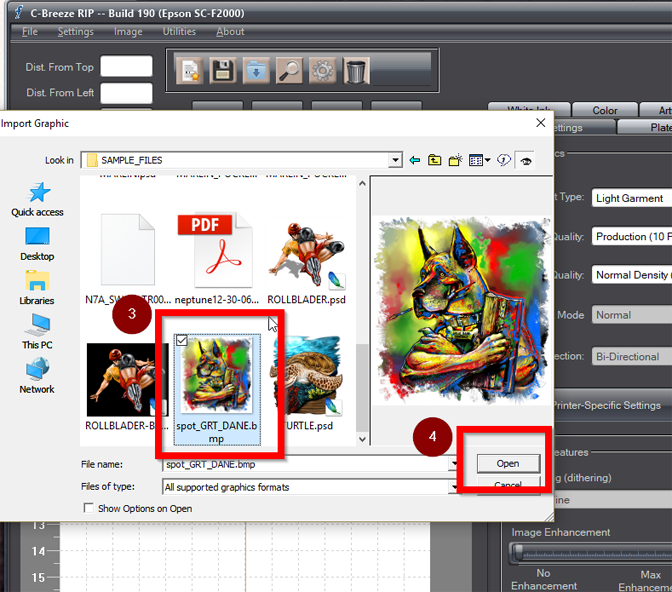Uncheck the spot_GRT_DANE.bmp item checkbox
Screen dimensions: 672x592
pyautogui.click(x=182, y=341)
